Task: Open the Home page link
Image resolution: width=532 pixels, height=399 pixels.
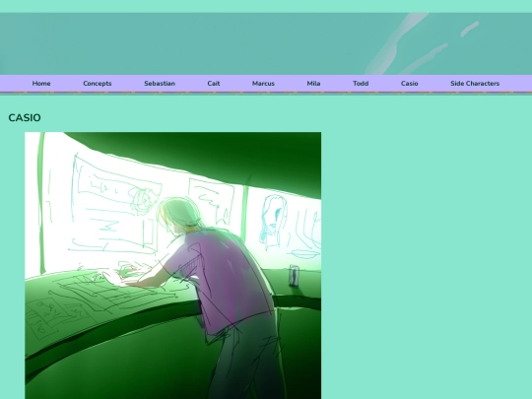Action: pyautogui.click(x=41, y=84)
